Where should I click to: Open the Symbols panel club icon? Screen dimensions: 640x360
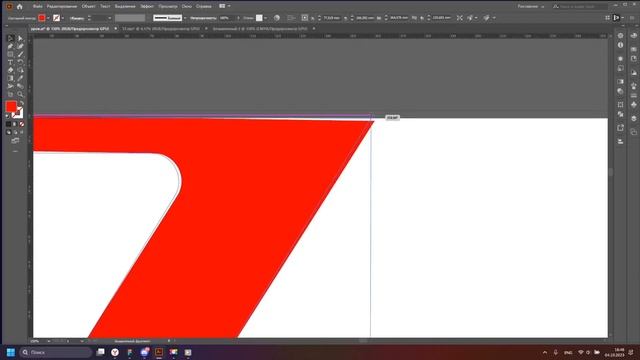634,104
